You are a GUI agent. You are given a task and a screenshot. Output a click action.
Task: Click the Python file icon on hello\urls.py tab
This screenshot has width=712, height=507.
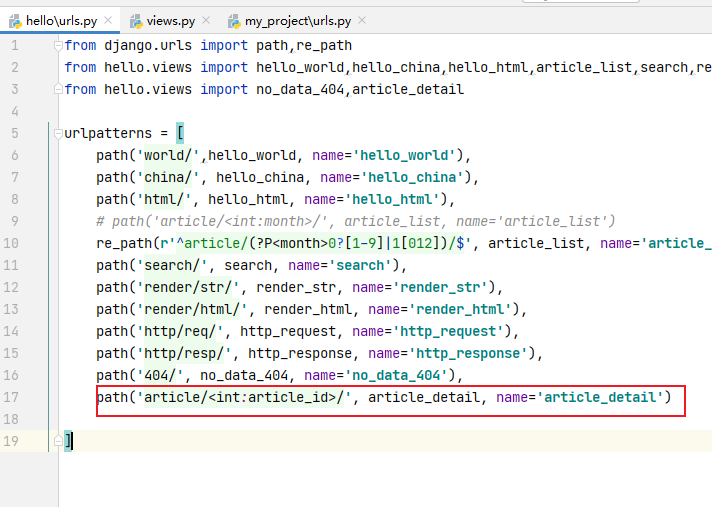click(x=15, y=21)
